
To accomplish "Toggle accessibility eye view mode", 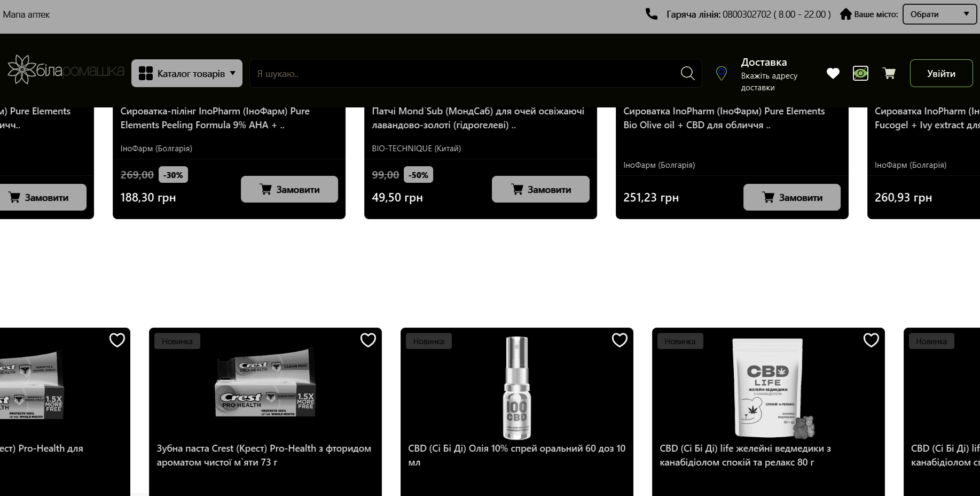I will 860,73.
